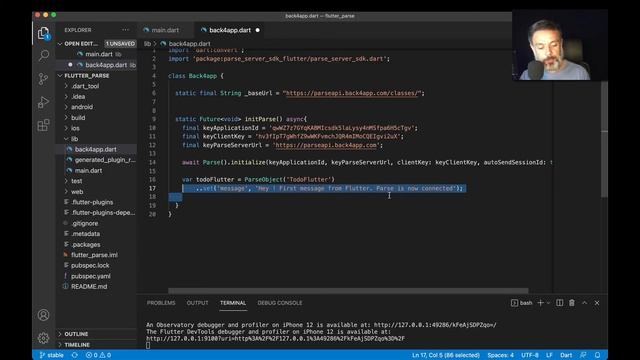
Task: Open the pubspec.yaml file
Action: pos(91,276)
